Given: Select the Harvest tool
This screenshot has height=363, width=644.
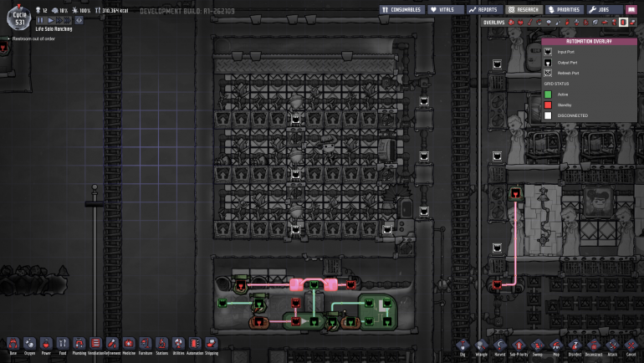Looking at the screenshot, I should (500, 347).
